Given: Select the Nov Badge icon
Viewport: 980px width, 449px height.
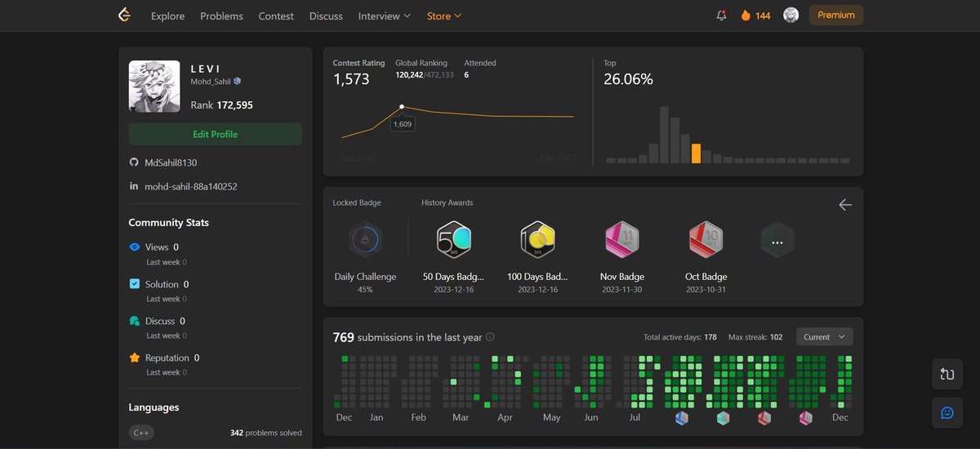Looking at the screenshot, I should [622, 239].
